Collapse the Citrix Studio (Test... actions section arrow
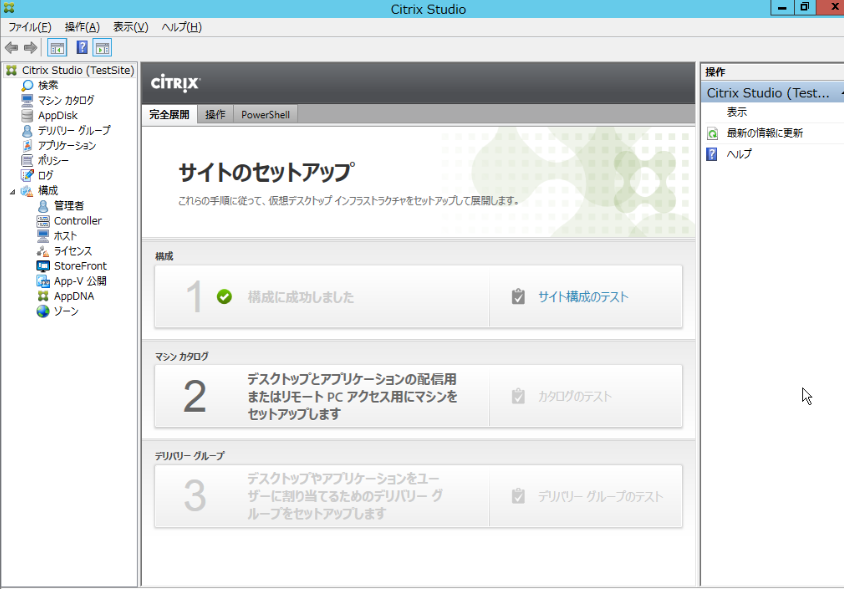This screenshot has height=589, width=844. pos(841,93)
